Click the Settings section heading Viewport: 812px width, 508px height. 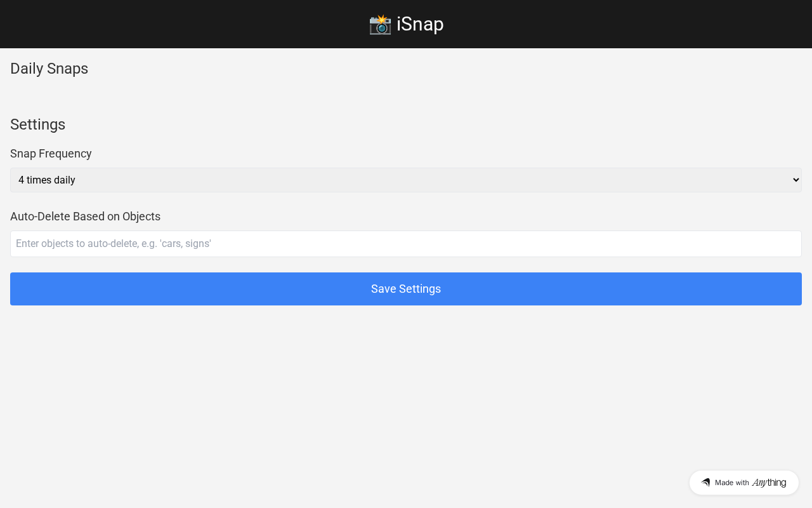37,124
